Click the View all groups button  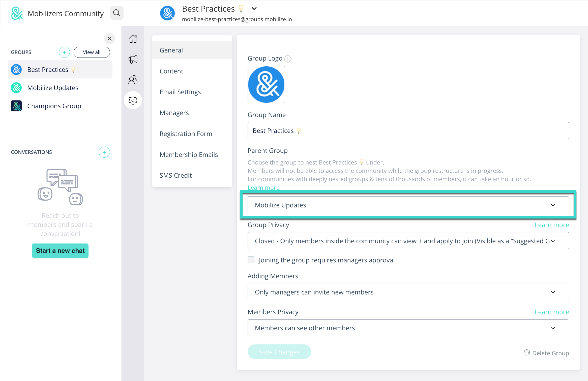(x=92, y=52)
